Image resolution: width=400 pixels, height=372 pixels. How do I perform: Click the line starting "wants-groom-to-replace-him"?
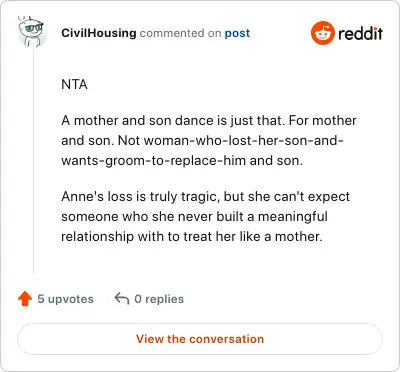(x=182, y=161)
